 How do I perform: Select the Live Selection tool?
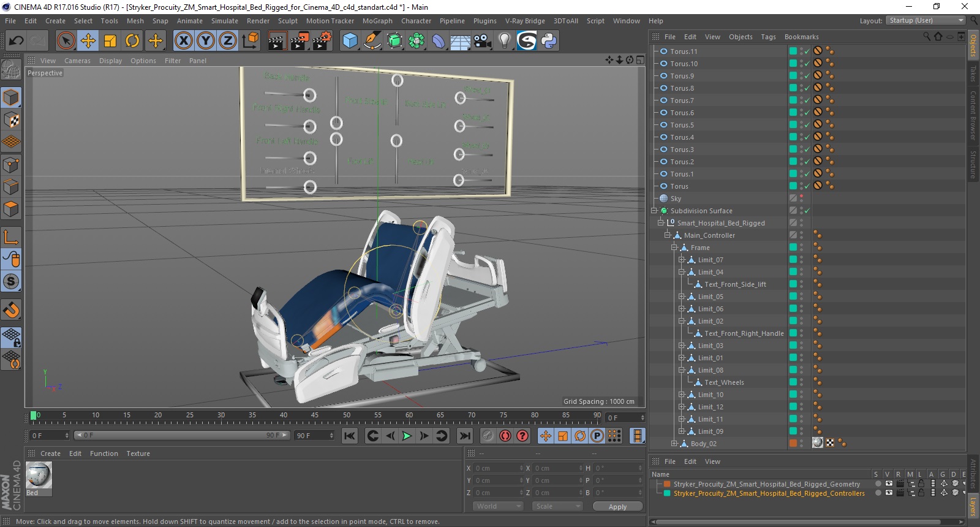[x=66, y=41]
